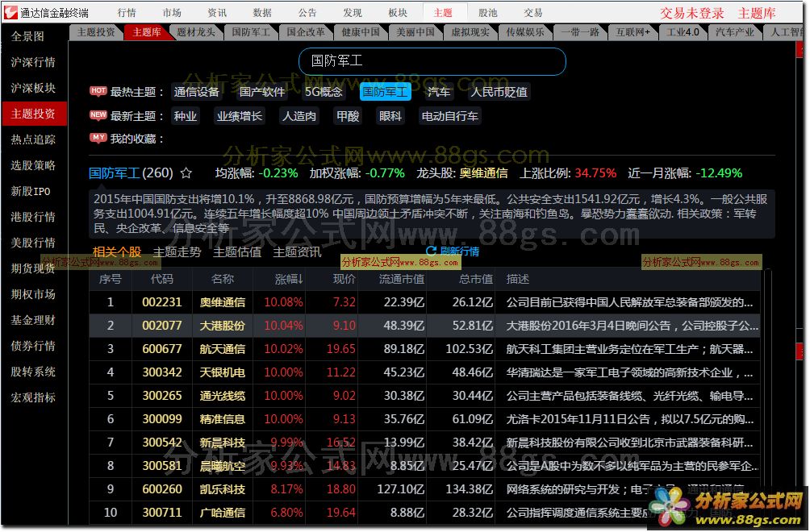The image size is (810, 532).
Task: Click 交易未登录 login link
Action: pos(691,13)
